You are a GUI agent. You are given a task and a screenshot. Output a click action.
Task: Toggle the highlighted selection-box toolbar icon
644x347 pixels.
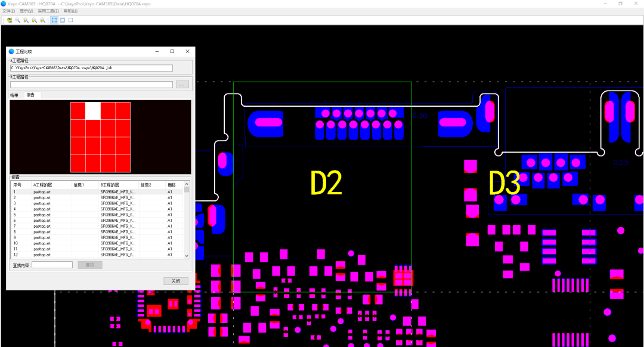54,20
